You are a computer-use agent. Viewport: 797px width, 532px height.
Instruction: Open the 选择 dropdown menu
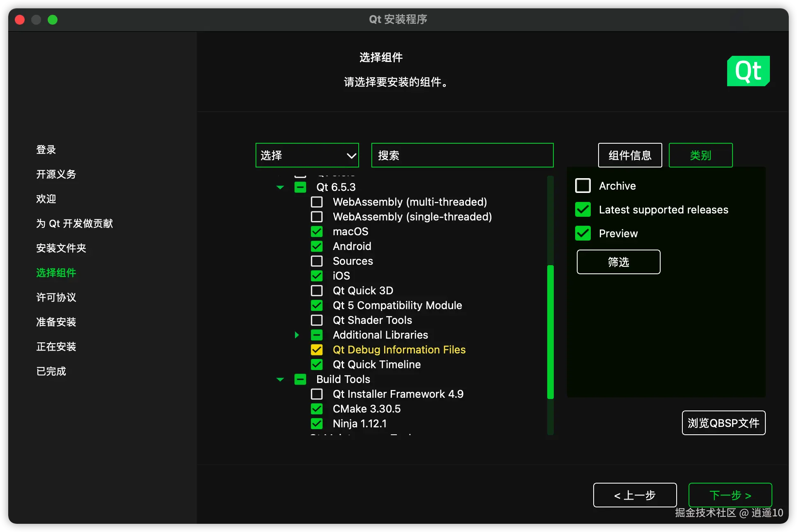point(307,155)
